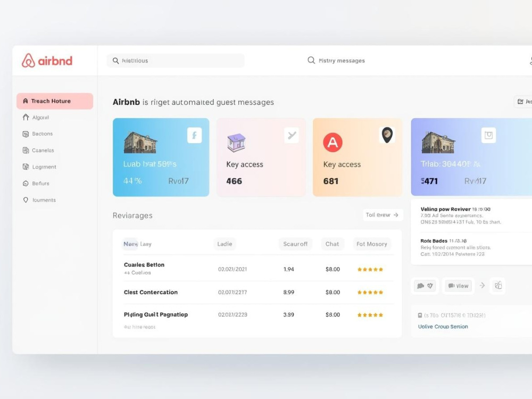
Task: Open Baotions sidebar item
Action: point(38,134)
